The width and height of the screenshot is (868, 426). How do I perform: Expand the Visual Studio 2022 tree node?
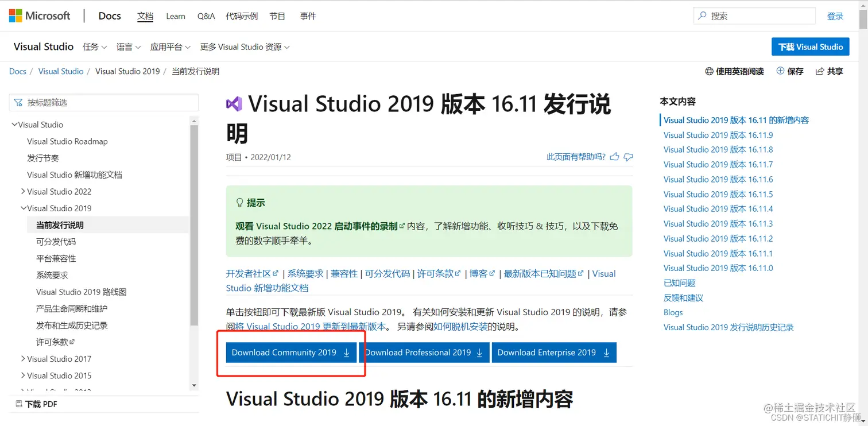23,191
